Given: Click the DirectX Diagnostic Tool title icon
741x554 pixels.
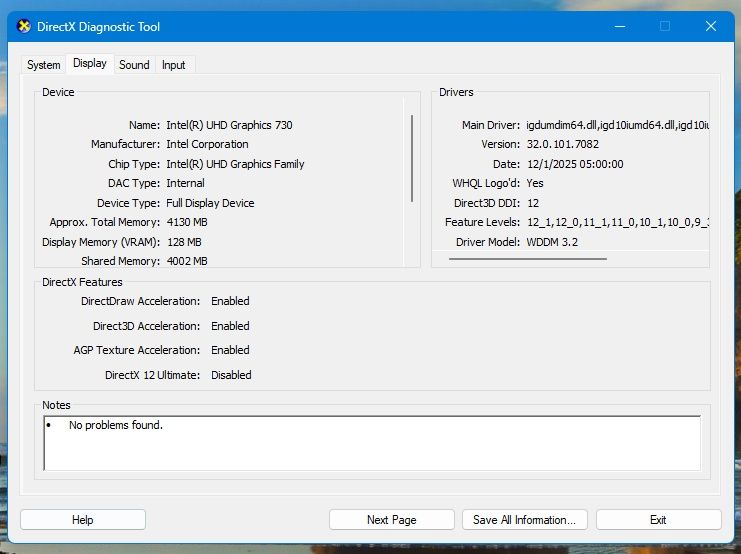Looking at the screenshot, I should pos(24,26).
